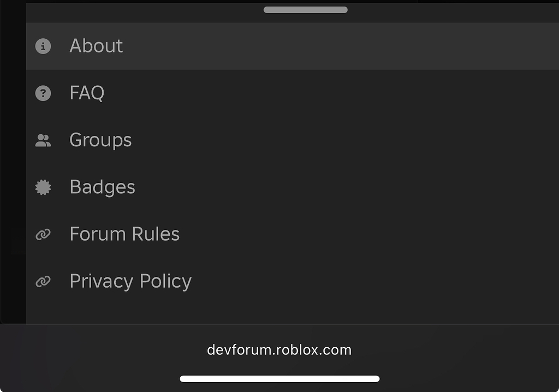Viewport: 559px width, 392px height.
Task: Navigate to the Groups list
Action: (100, 140)
